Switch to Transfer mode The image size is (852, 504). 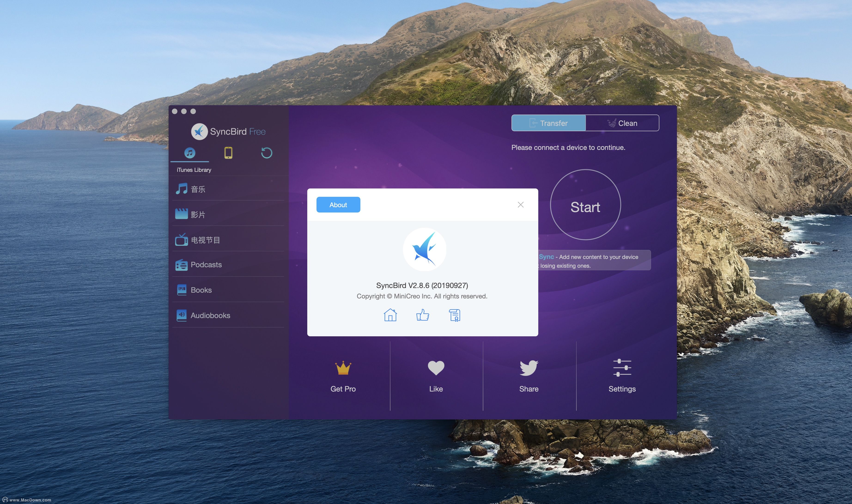point(548,123)
